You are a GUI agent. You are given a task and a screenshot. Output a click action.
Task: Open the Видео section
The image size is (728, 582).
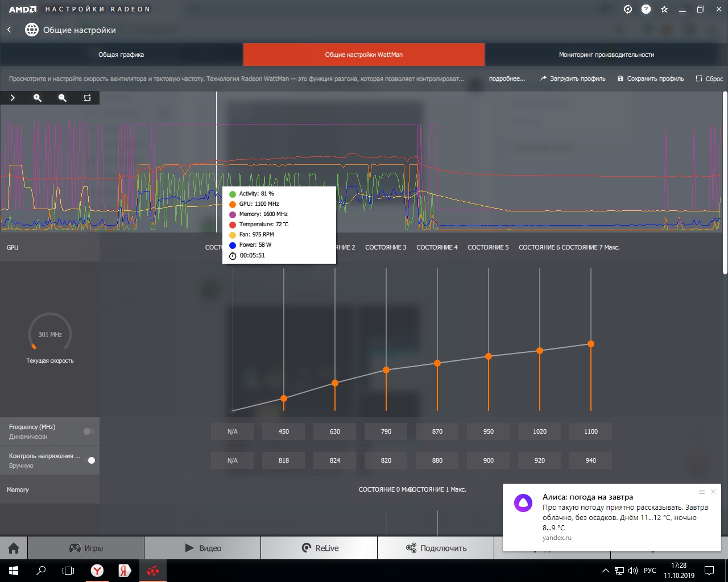coord(202,548)
